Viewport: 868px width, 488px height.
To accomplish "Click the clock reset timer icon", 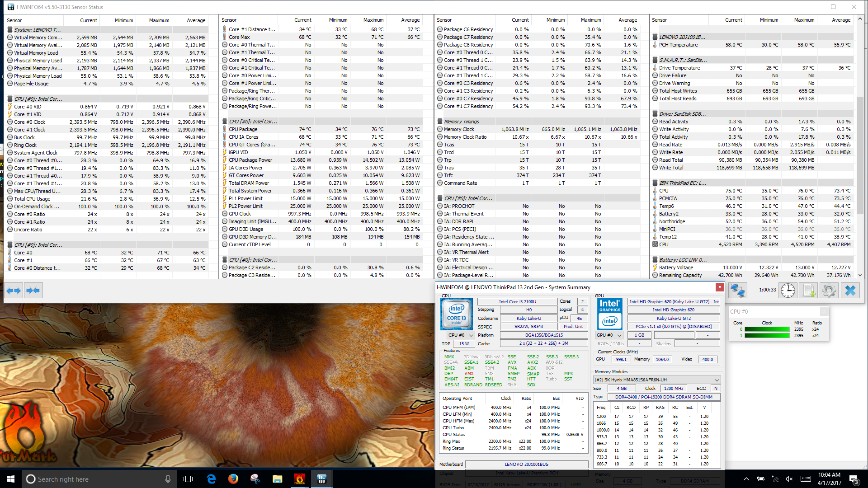I will click(788, 290).
